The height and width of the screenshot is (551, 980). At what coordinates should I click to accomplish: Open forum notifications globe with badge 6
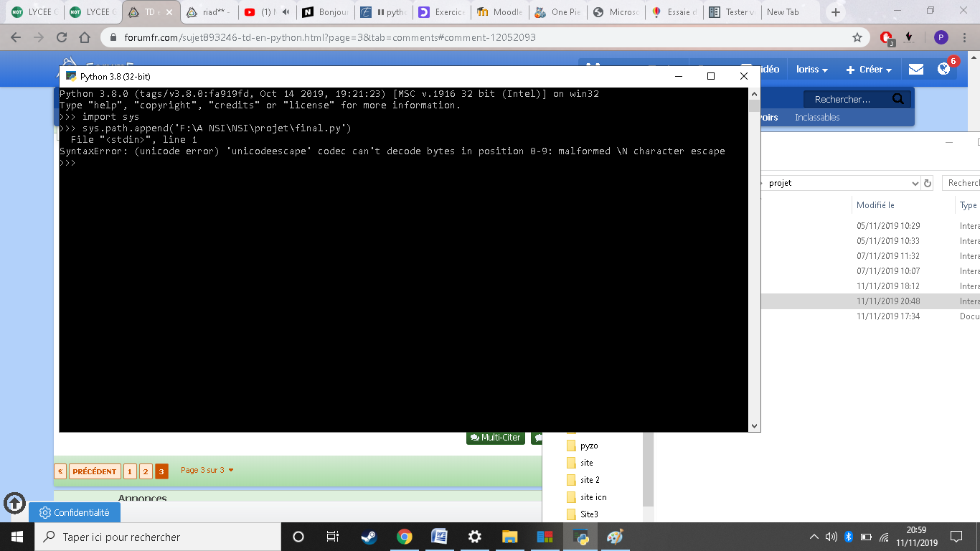click(x=944, y=69)
